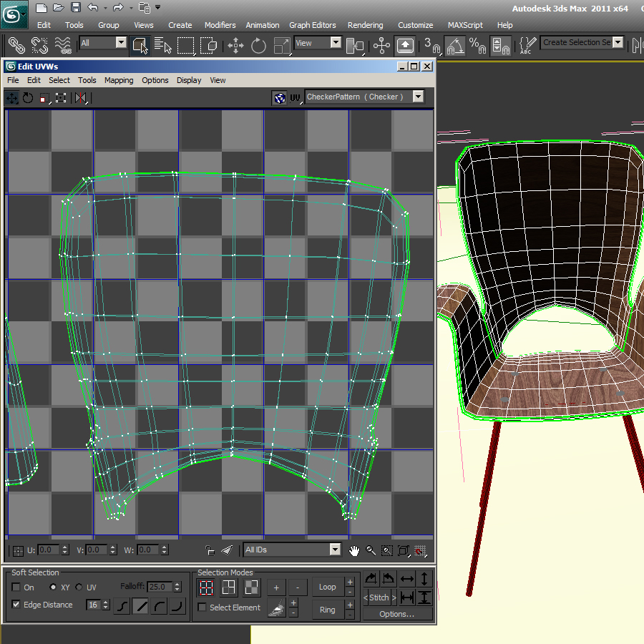Image resolution: width=644 pixels, height=644 pixels.
Task: Select the Move tool in the UVW editor
Action: [11, 98]
